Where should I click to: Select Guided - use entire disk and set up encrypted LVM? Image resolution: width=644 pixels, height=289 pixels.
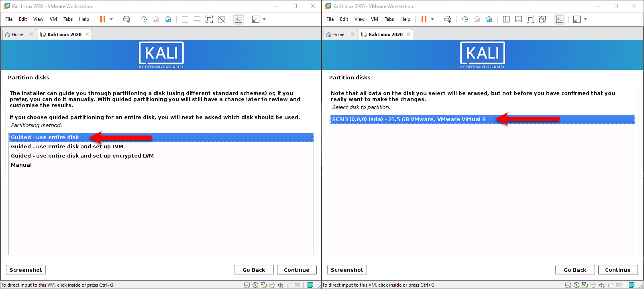pos(161,156)
